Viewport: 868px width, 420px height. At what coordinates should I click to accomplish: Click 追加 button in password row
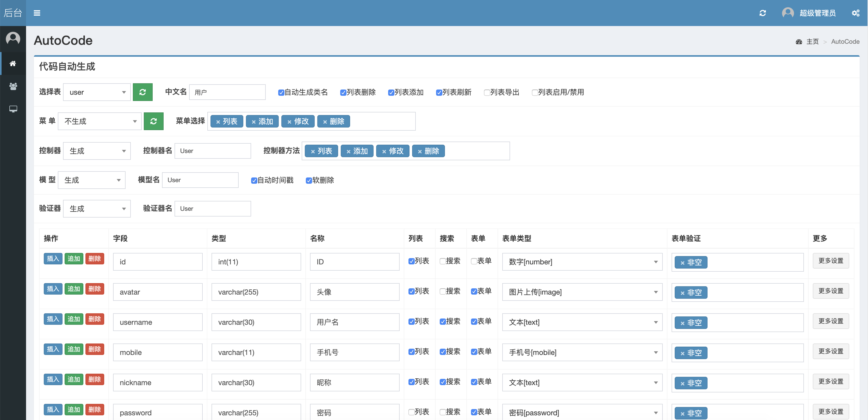point(74,410)
